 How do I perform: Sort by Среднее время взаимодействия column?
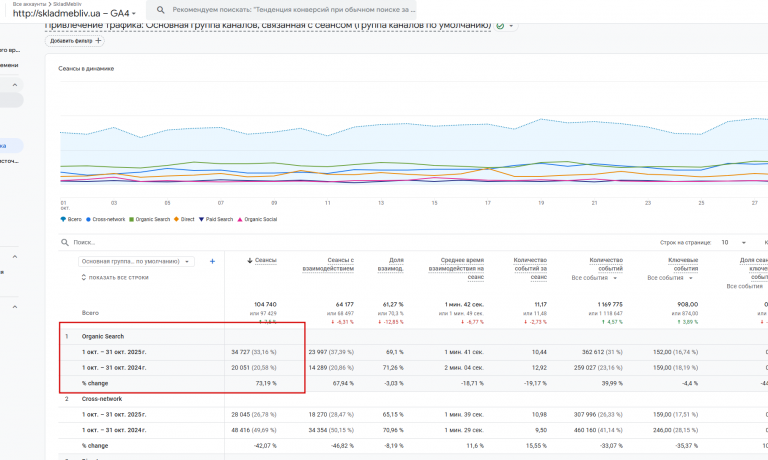pos(456,269)
